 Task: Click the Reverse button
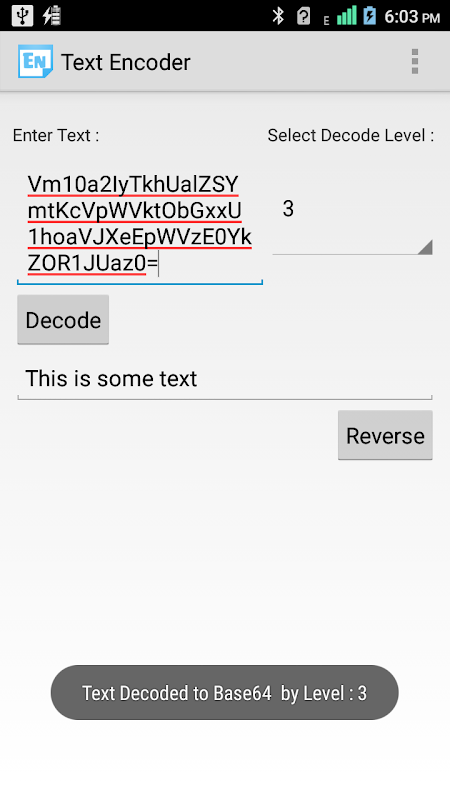pos(385,435)
